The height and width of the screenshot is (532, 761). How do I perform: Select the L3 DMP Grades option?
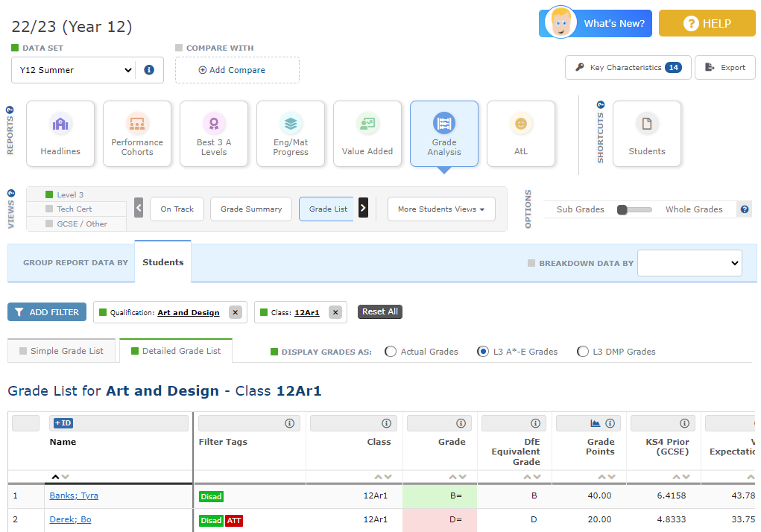583,352
